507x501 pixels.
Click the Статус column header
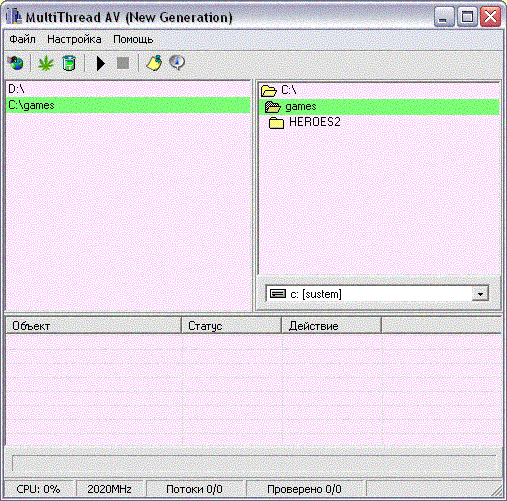(x=231, y=326)
